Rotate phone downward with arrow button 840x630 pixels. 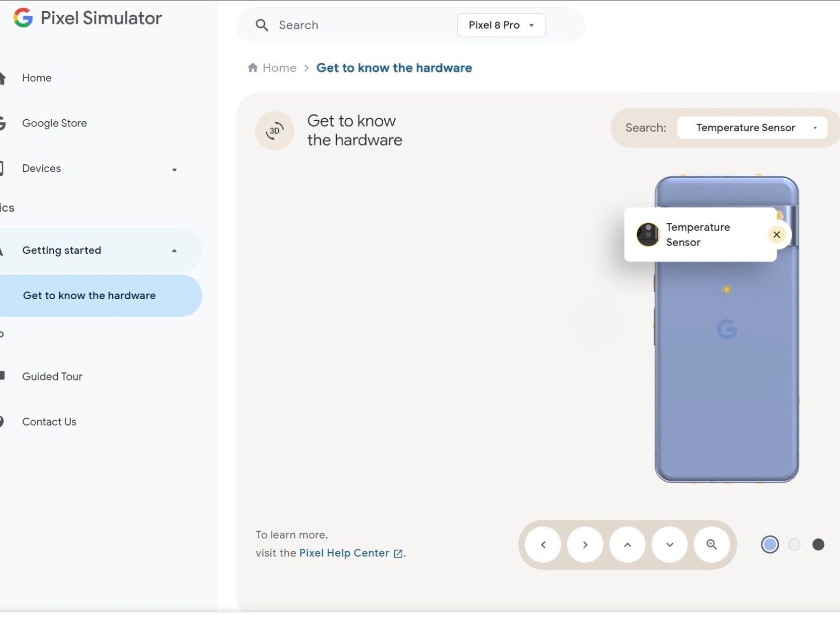coord(669,545)
